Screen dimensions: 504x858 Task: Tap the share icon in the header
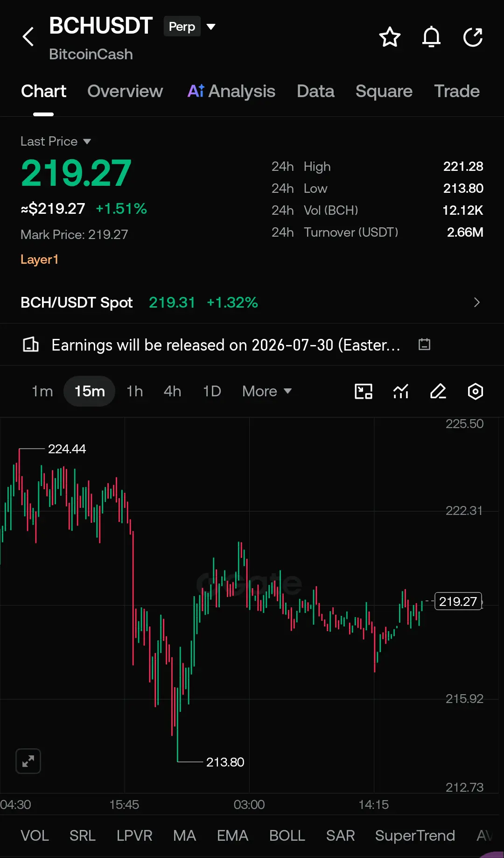[473, 37]
